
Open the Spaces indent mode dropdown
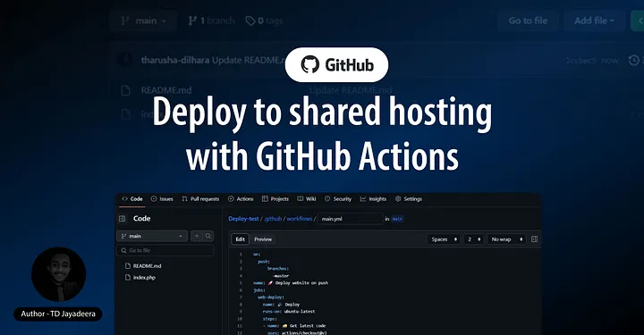click(443, 239)
